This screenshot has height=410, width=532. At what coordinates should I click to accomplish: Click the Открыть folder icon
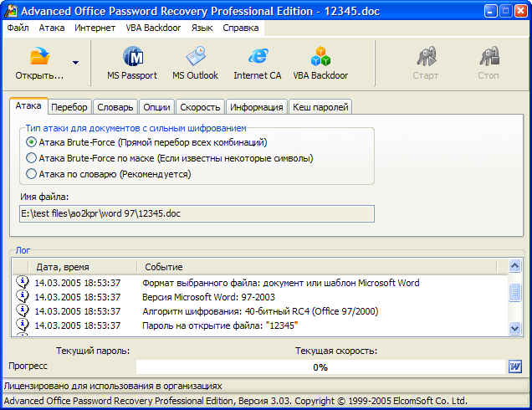[x=39, y=56]
